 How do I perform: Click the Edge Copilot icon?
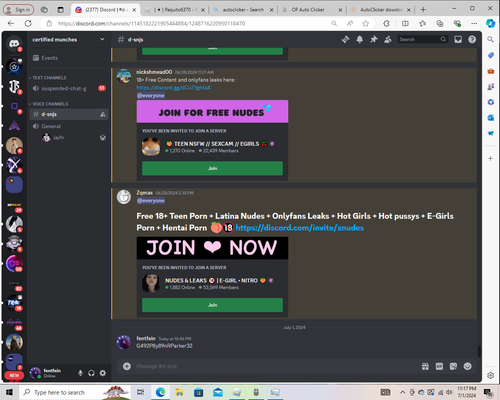[x=490, y=23]
